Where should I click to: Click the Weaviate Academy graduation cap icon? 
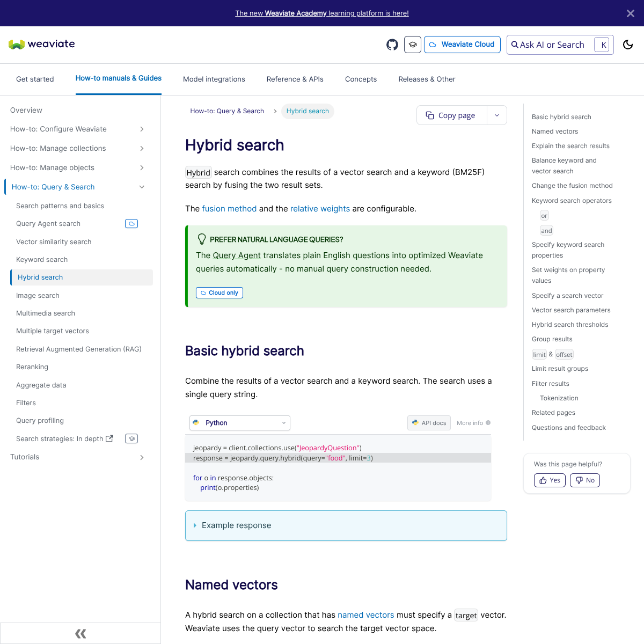[x=413, y=45]
